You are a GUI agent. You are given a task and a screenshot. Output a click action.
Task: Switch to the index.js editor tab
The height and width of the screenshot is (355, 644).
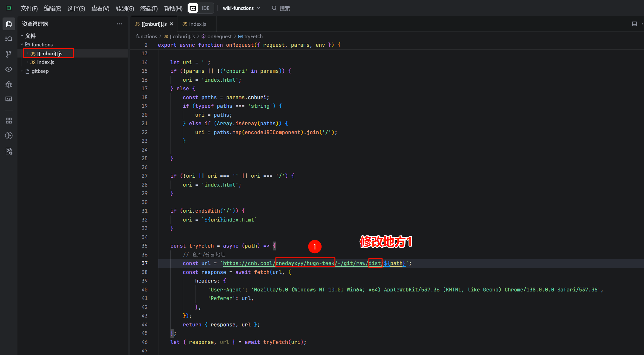pos(194,24)
